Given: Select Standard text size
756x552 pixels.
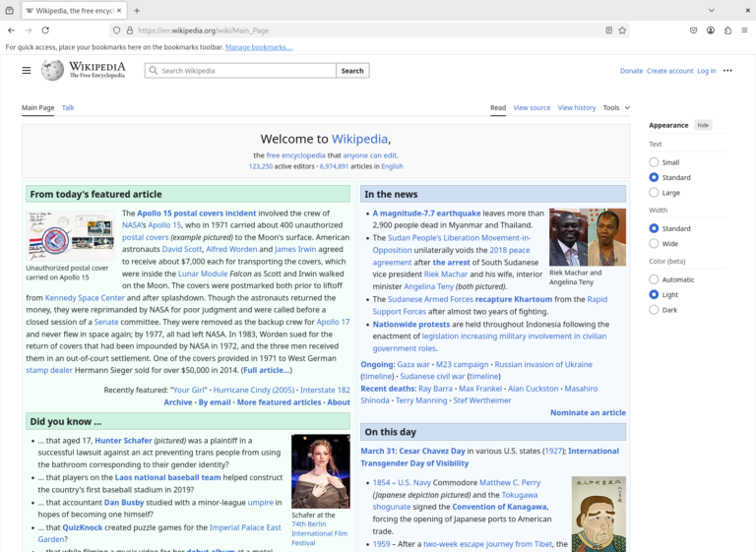Looking at the screenshot, I should (654, 177).
